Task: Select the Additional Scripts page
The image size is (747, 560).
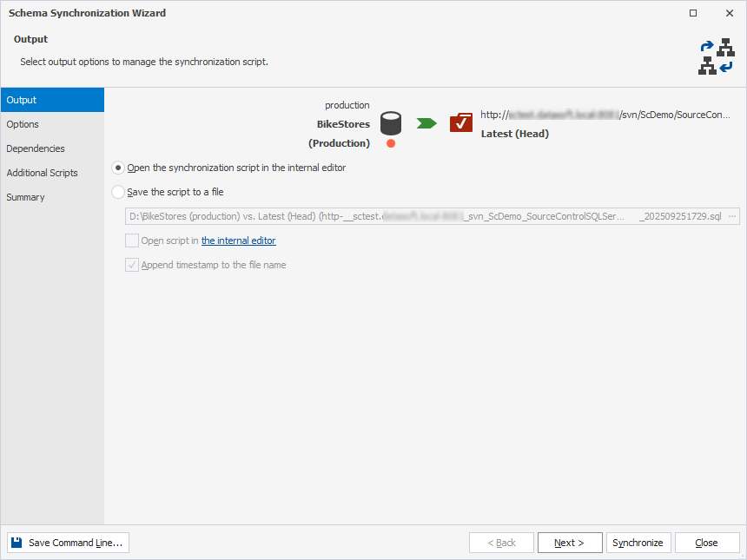Action: [41, 173]
